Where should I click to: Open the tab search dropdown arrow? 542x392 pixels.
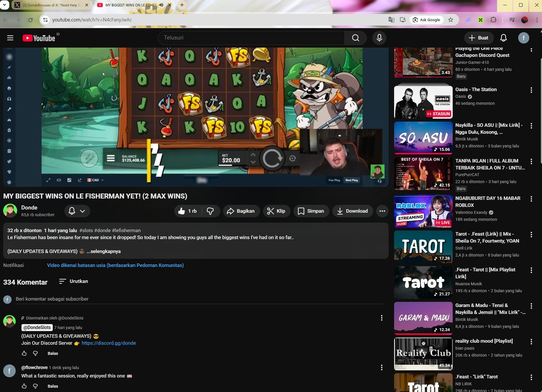[5, 5]
